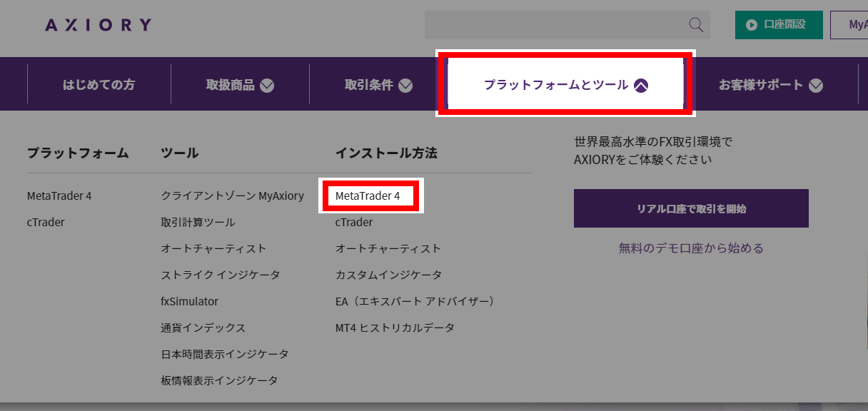Click the AXIORY logo
The height and width of the screenshot is (411, 868).
point(98,25)
